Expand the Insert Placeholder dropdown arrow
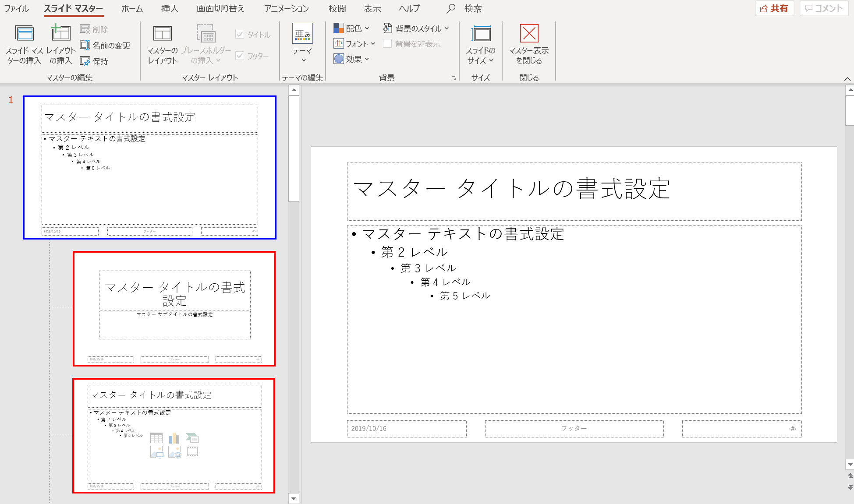Screen dimensions: 854x504 tap(218, 60)
